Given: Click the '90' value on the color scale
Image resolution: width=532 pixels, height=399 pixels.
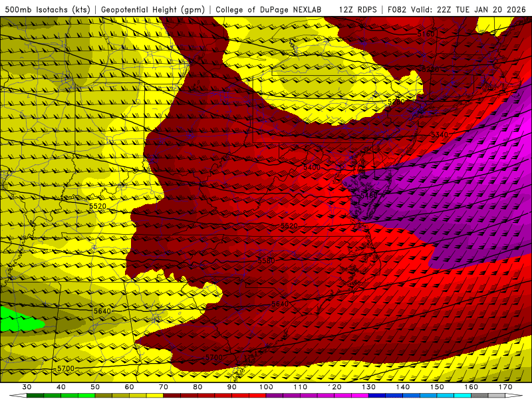Looking at the screenshot, I should tap(231, 387).
